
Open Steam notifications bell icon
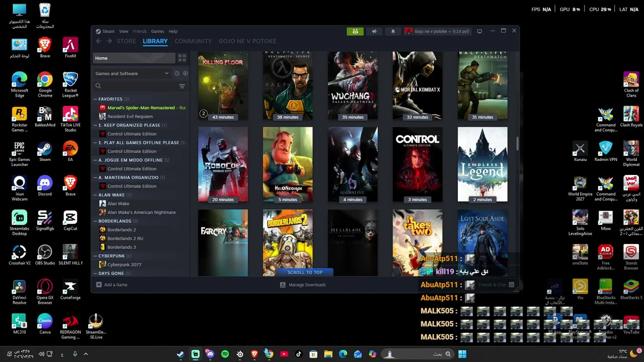coord(393,31)
